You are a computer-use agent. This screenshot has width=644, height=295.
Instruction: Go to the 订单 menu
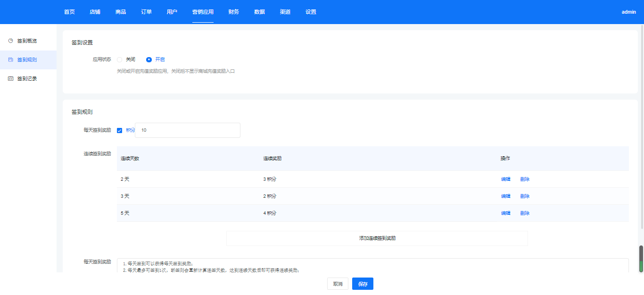[x=146, y=12]
